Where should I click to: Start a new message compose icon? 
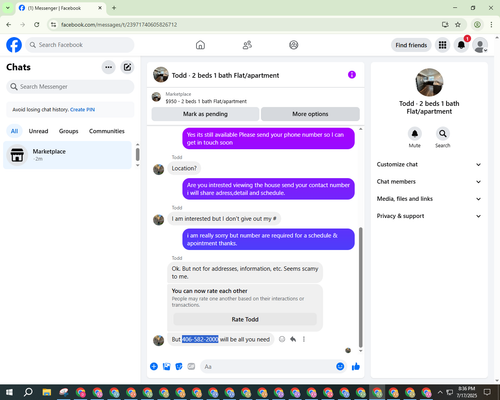click(x=127, y=67)
